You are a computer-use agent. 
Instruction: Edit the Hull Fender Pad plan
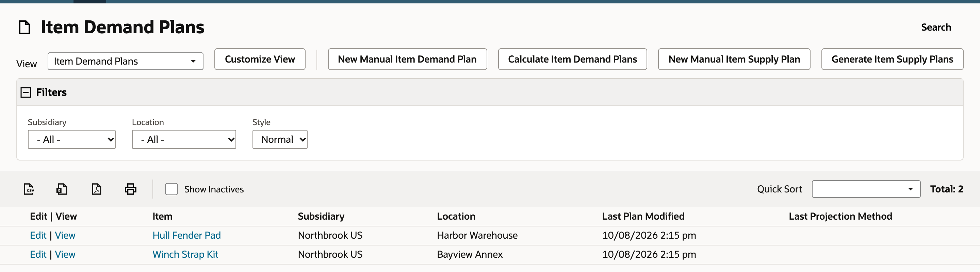coord(38,236)
